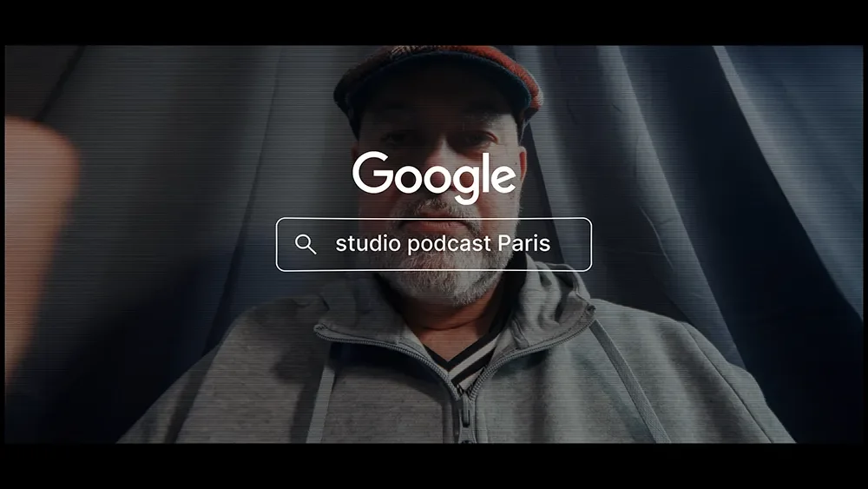
Task: Click the "studio podcast Paris" search field
Action: [434, 244]
